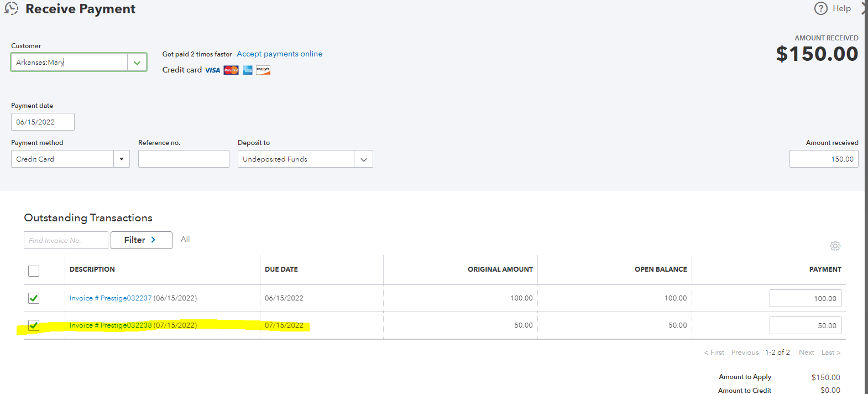Edit the 100.00 payment field
Viewport: 868px width, 394px height.
806,298
